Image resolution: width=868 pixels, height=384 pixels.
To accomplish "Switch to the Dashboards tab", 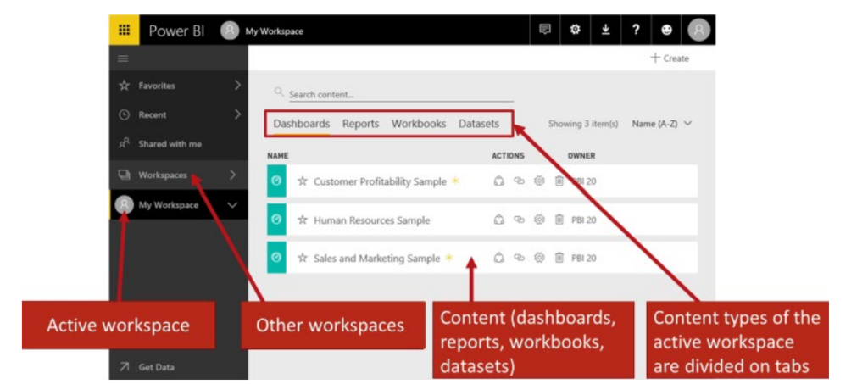I will 302,124.
